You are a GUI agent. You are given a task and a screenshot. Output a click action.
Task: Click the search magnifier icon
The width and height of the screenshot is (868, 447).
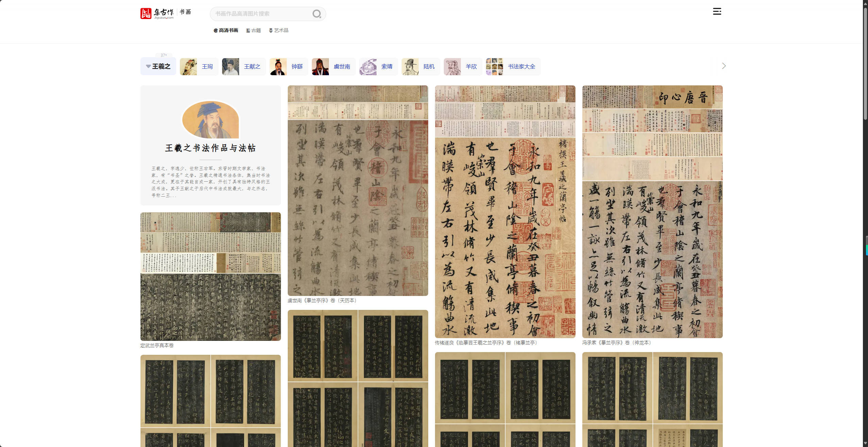click(x=316, y=14)
